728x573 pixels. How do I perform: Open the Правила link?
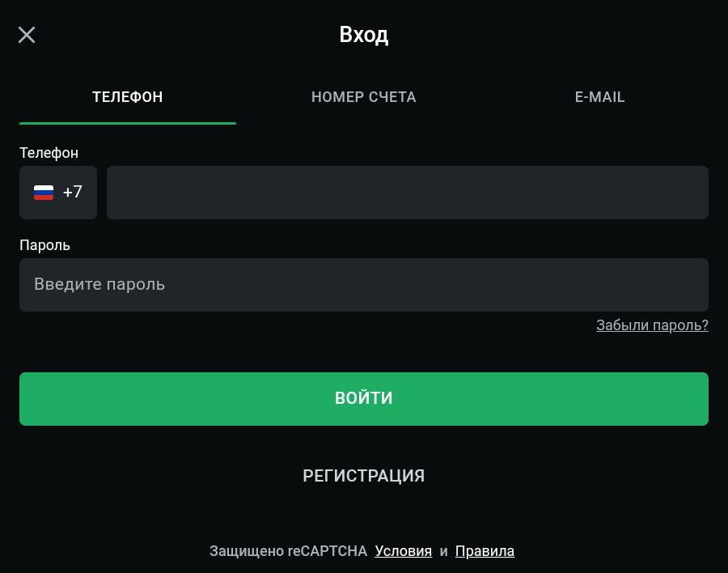coord(485,551)
